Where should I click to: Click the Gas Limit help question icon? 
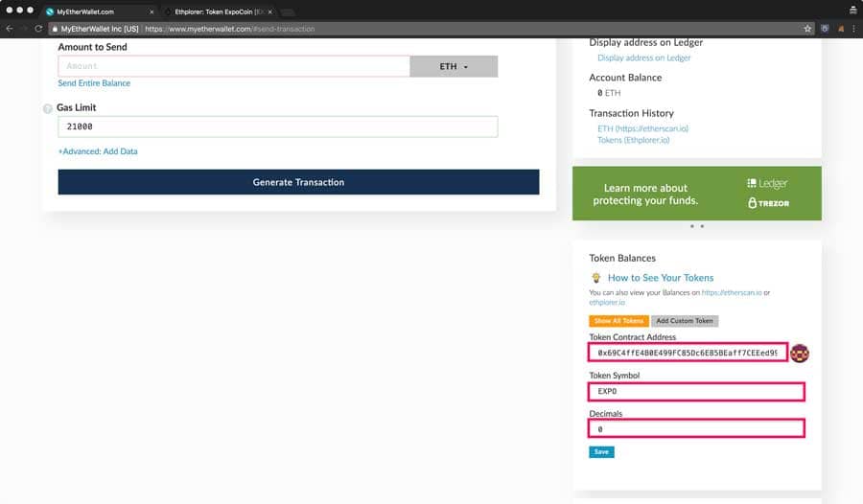click(48, 108)
